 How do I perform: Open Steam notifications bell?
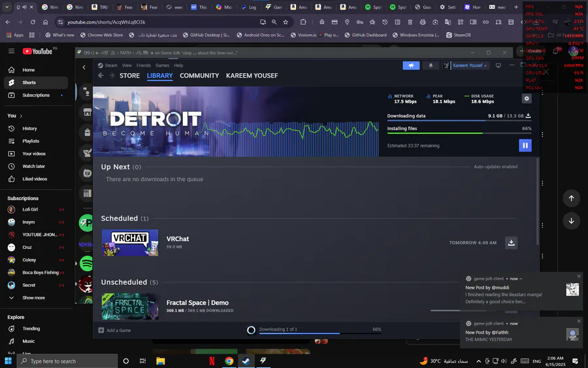(x=431, y=65)
